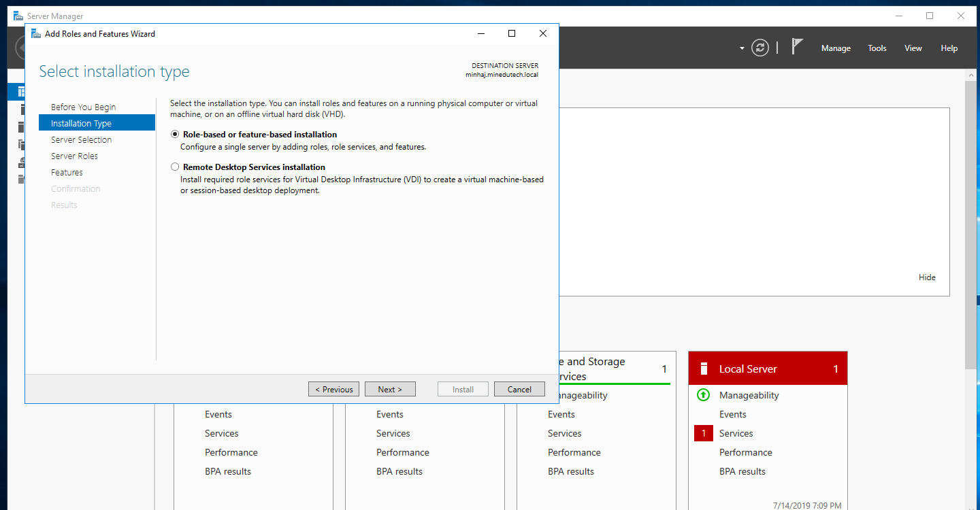Click the red Services alert badge
The height and width of the screenshot is (510, 980).
pyautogui.click(x=704, y=433)
